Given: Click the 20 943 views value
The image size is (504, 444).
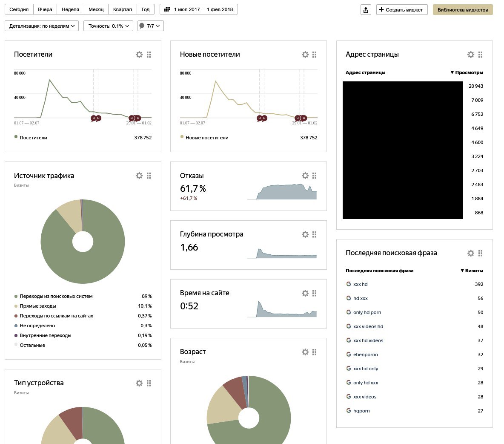Looking at the screenshot, I should click(476, 86).
